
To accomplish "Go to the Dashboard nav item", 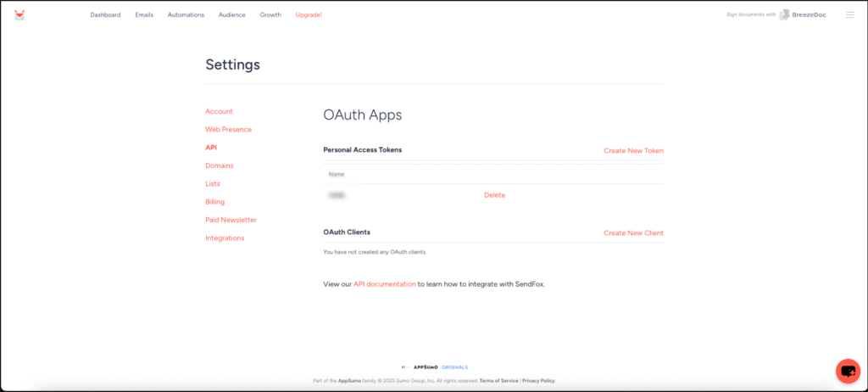I will (x=105, y=14).
